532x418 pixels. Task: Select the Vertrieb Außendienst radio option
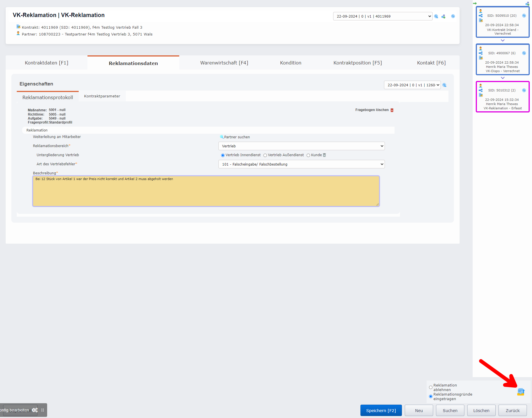click(265, 155)
